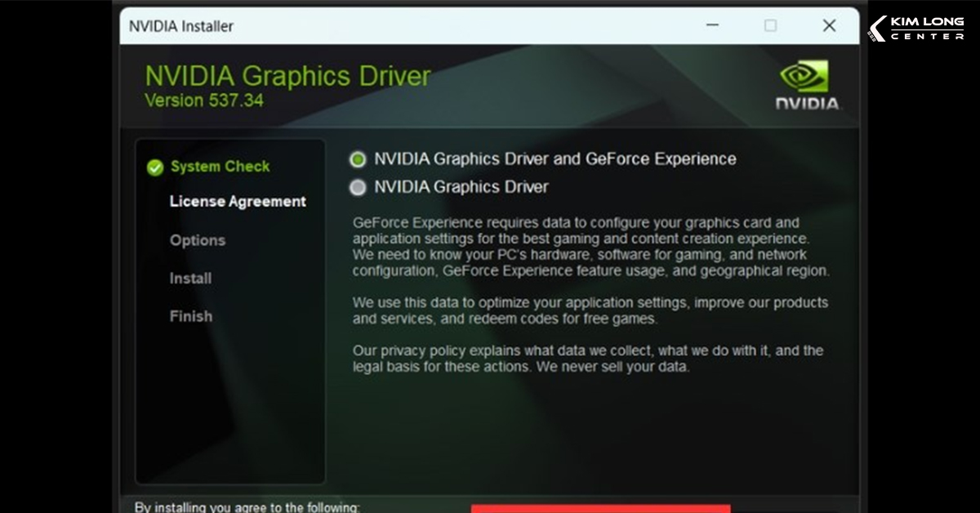980x513 pixels.
Task: Select the unfilled radio circle next to NVIDIA Graphics Driver
Action: pos(357,187)
